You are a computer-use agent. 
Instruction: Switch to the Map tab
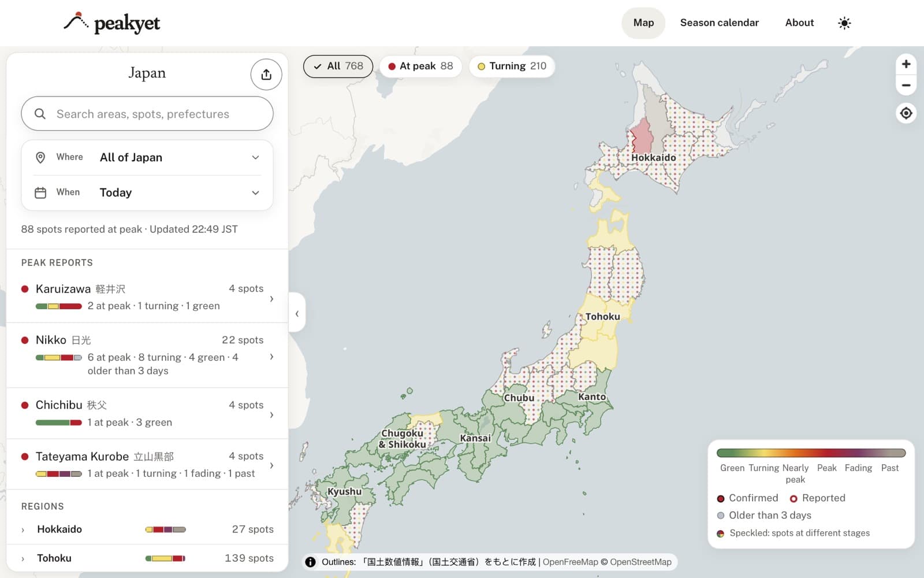[x=643, y=23]
